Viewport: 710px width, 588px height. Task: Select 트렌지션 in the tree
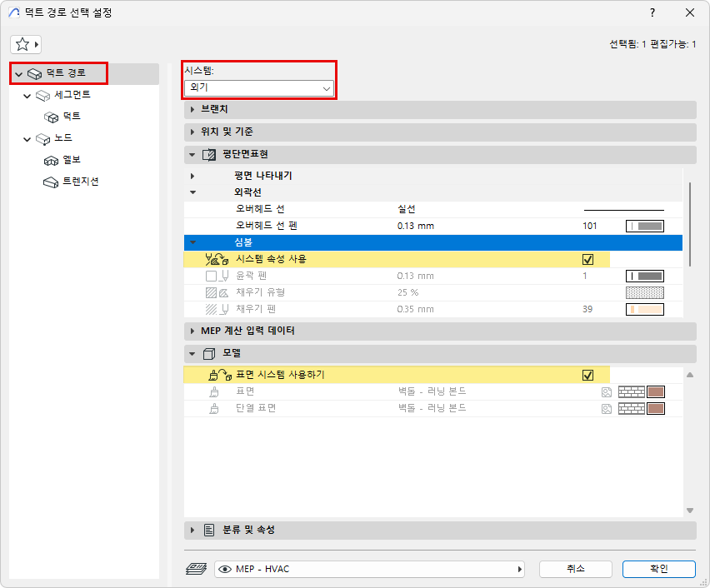point(81,182)
